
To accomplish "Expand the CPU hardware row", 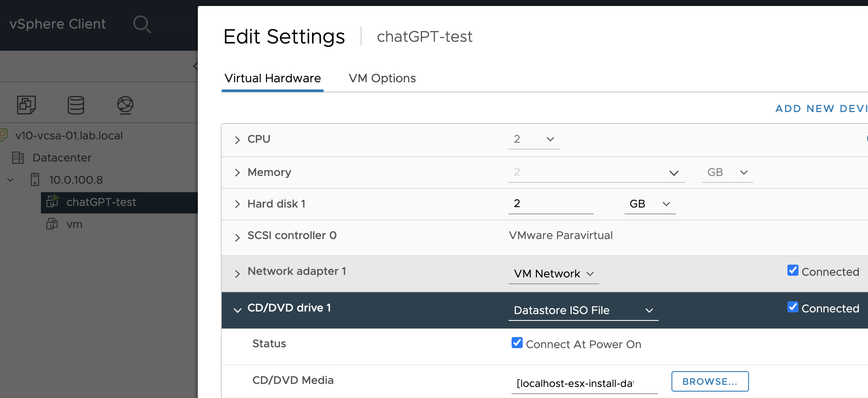I will click(237, 140).
